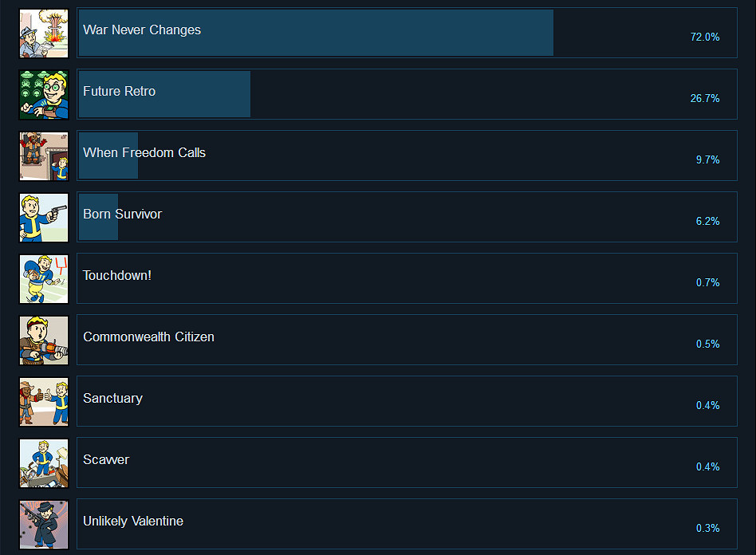Select the "Future Retro" achievement title

pos(119,92)
